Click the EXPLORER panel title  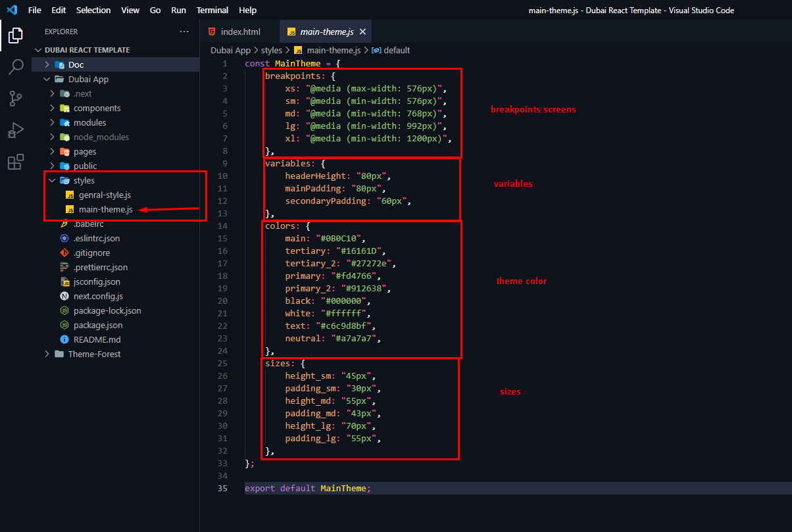pyautogui.click(x=61, y=32)
